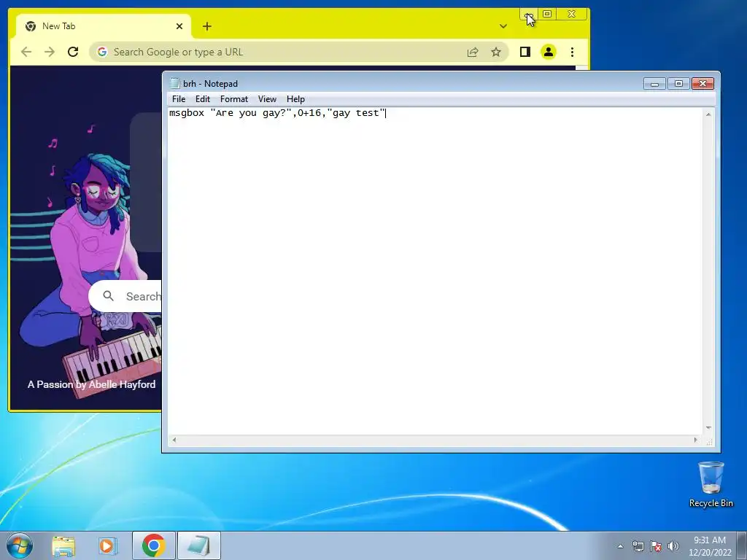Add a new Chrome tab

(x=206, y=26)
